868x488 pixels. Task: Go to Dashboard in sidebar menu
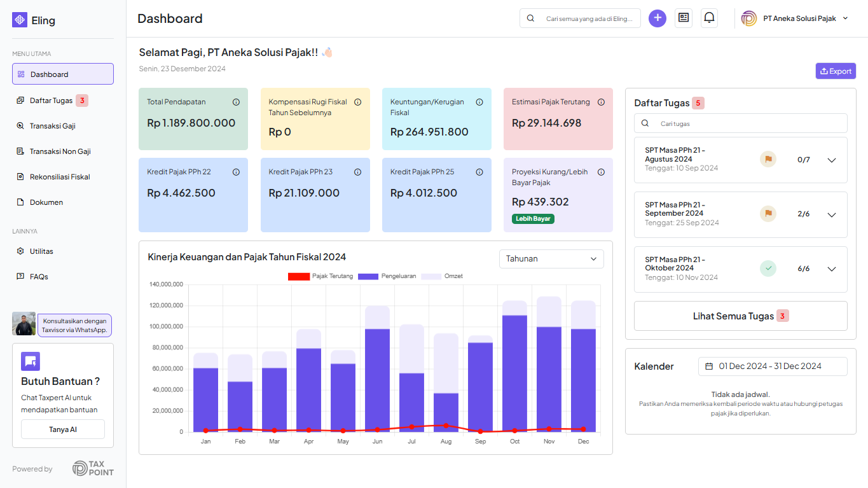click(x=63, y=74)
